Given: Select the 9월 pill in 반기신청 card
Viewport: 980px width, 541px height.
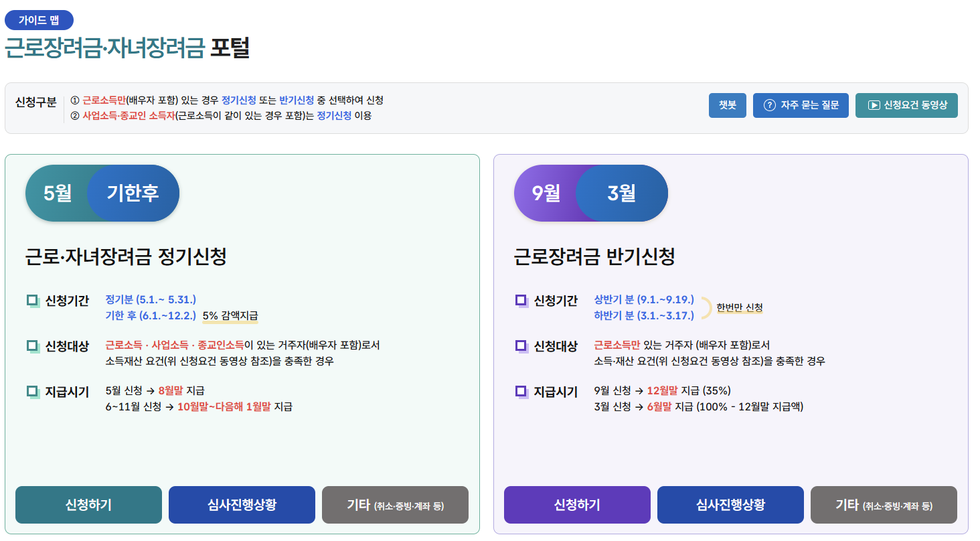Looking at the screenshot, I should [x=546, y=193].
